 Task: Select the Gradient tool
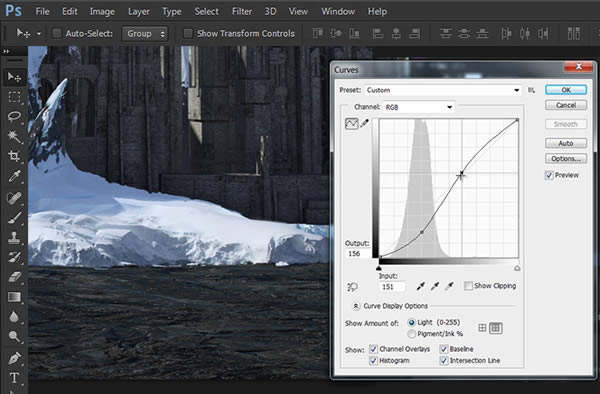(x=14, y=297)
